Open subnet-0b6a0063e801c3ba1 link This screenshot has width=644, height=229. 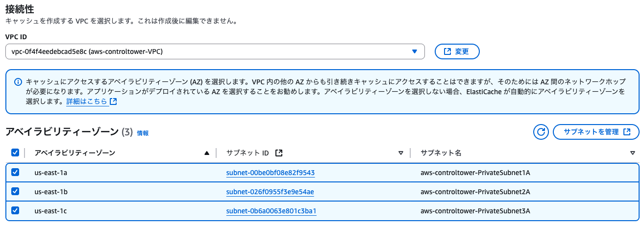pyautogui.click(x=272, y=211)
